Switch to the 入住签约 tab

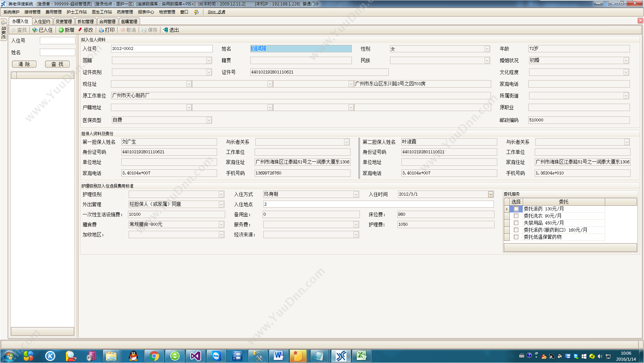click(42, 21)
